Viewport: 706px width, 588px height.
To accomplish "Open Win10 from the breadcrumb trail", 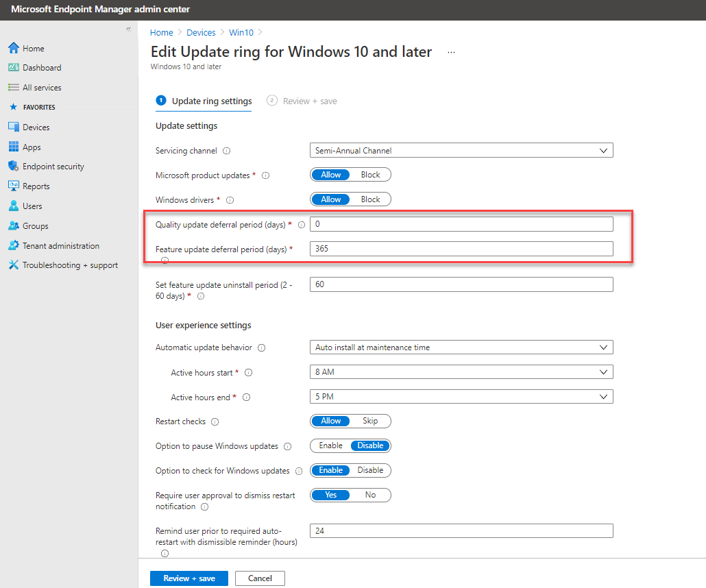I will [x=241, y=32].
